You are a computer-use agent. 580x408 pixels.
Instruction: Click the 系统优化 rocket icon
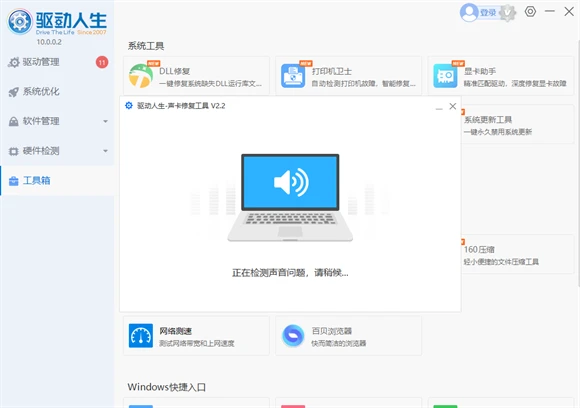pyautogui.click(x=14, y=92)
